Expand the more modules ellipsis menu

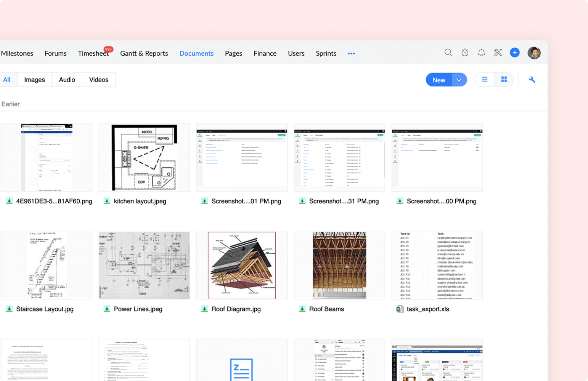pos(351,53)
